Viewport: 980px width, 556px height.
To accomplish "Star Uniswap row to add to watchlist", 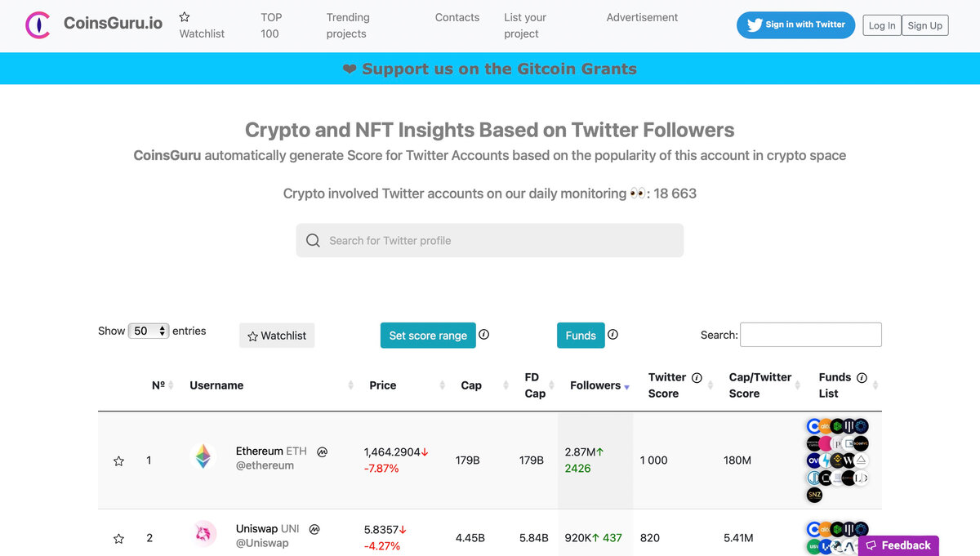I will coord(118,539).
